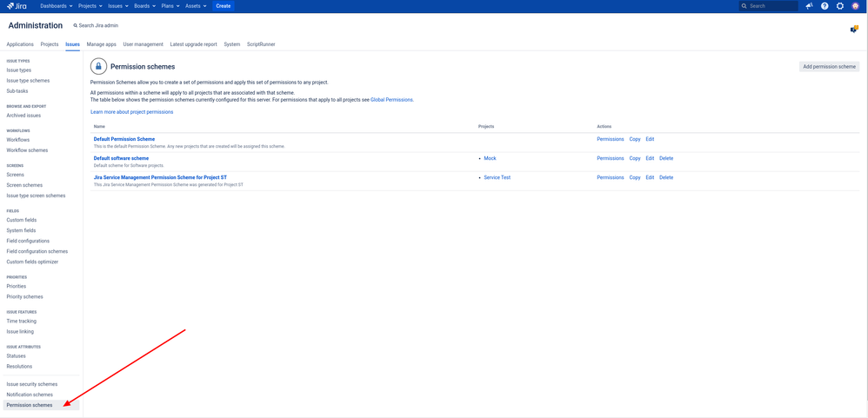868x418 pixels.
Task: View Permissions for Default Permission Scheme
Action: coord(610,139)
